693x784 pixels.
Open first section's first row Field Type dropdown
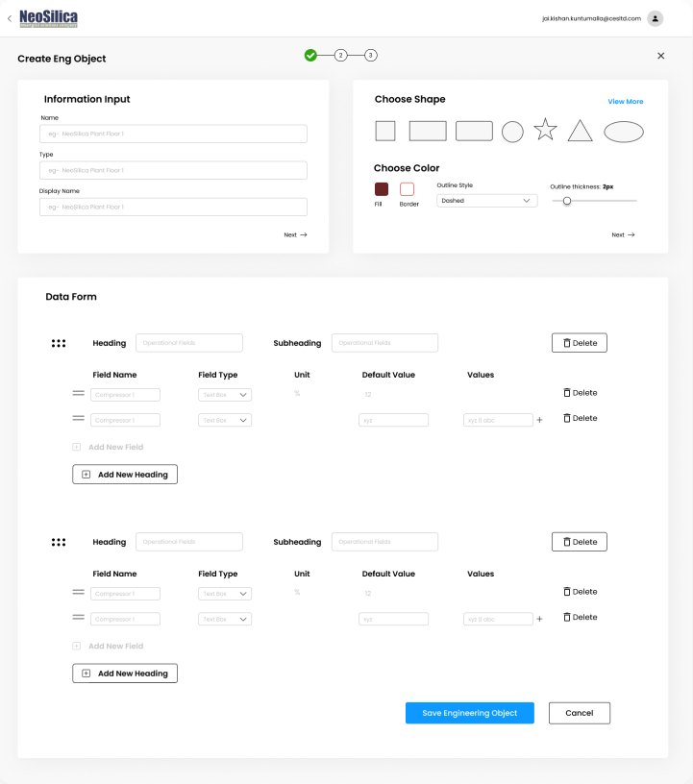(225, 395)
